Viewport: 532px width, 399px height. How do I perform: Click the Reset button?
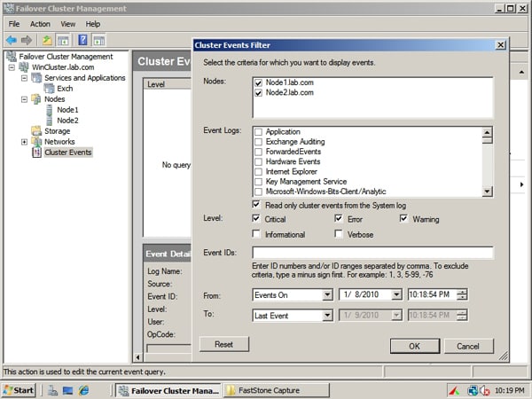click(224, 344)
